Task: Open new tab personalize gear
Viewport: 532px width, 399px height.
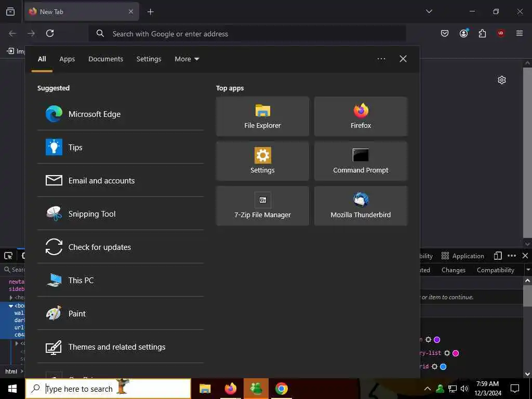Action: [x=502, y=80]
